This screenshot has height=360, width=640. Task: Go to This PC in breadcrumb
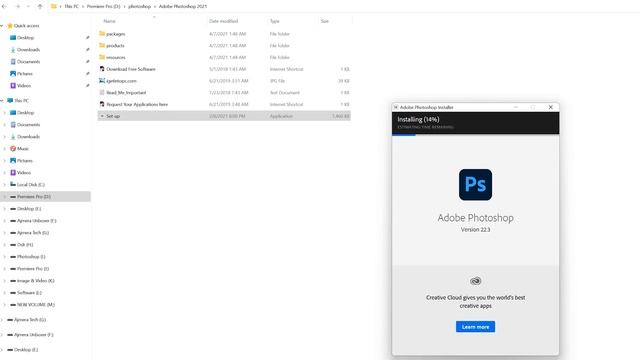click(71, 6)
